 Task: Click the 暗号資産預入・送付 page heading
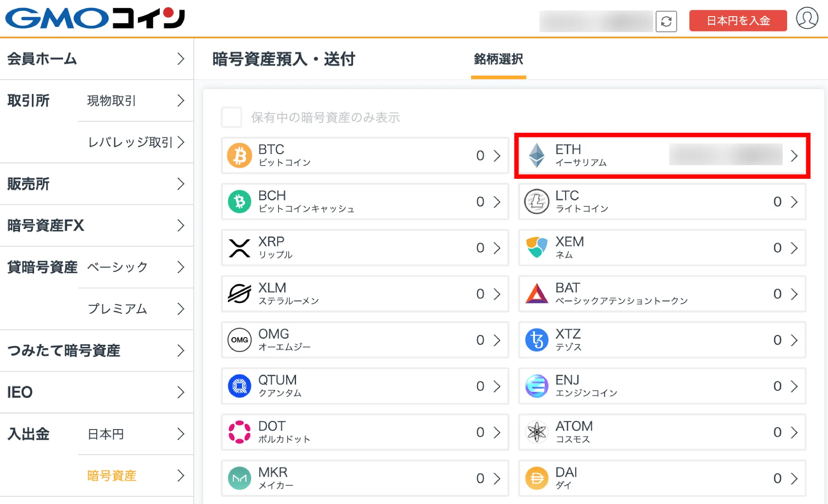[284, 59]
